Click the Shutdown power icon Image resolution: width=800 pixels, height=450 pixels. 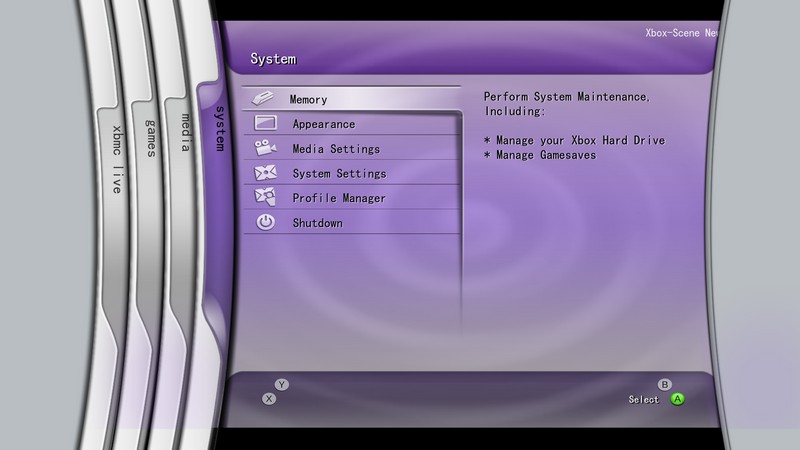tap(265, 223)
